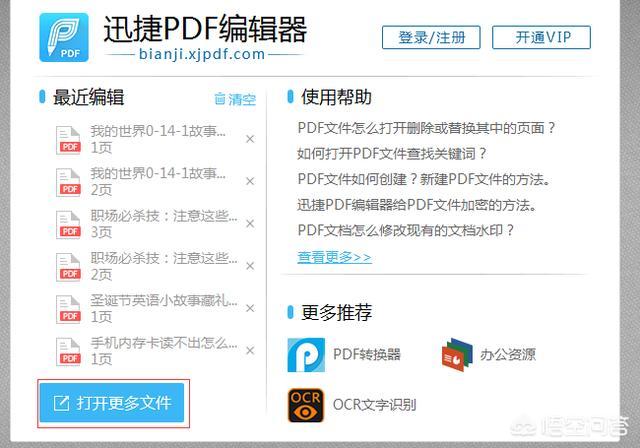Click the 清空 trash icon to clear recents
Viewport: 640px width, 448px height.
(x=220, y=99)
